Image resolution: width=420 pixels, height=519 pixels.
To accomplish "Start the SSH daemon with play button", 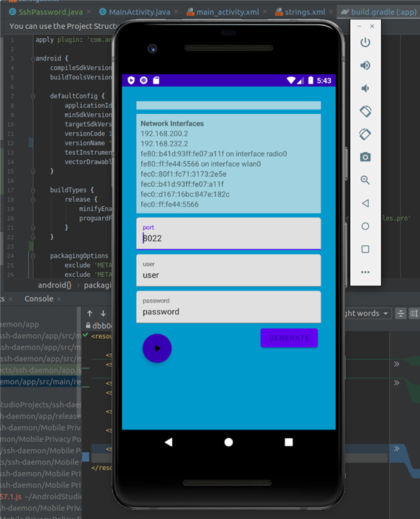I will (x=157, y=348).
